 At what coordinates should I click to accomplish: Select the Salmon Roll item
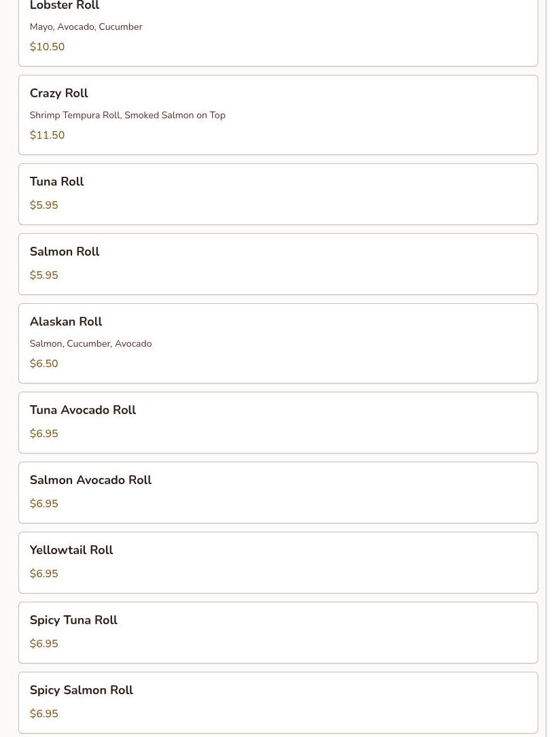(278, 264)
